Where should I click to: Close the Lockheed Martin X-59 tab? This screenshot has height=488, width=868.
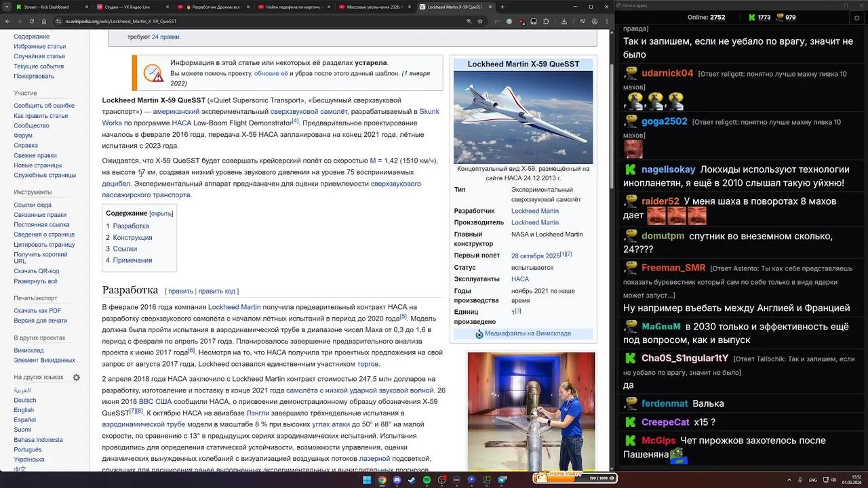click(x=489, y=7)
